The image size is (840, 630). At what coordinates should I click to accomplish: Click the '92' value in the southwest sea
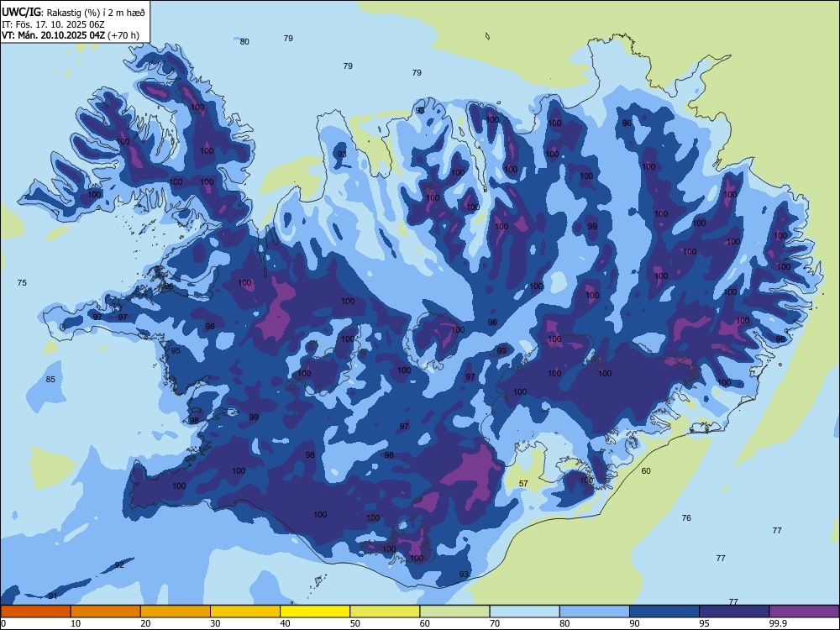tap(119, 565)
